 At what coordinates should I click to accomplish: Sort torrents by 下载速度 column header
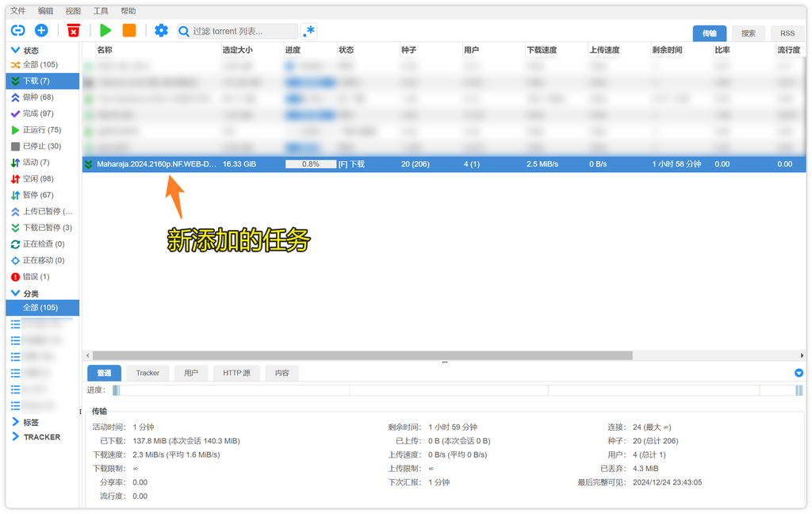542,50
